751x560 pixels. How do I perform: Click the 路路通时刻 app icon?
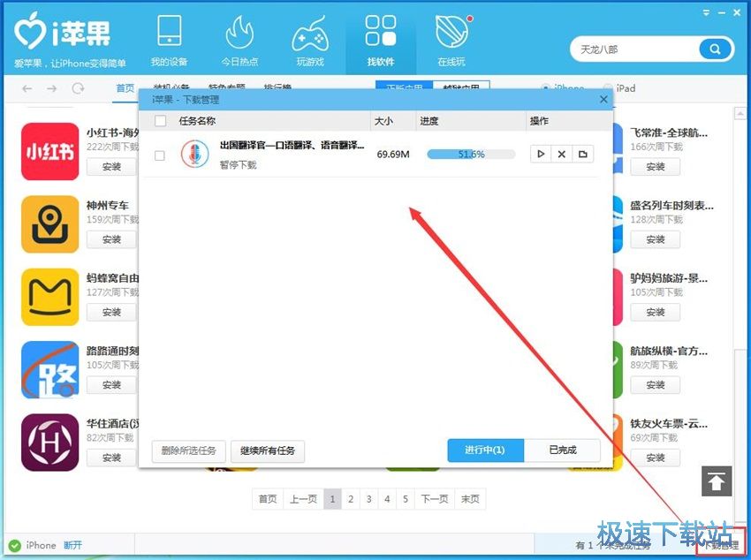pyautogui.click(x=49, y=369)
